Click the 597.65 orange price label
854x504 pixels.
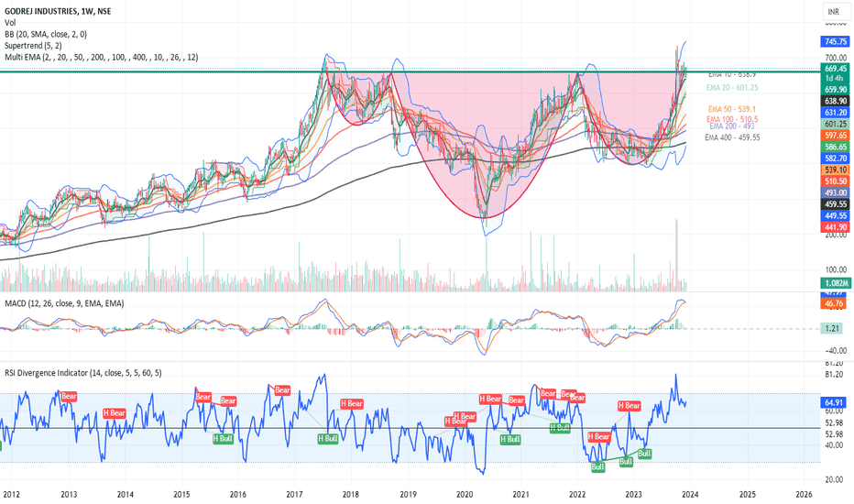pyautogui.click(x=836, y=135)
